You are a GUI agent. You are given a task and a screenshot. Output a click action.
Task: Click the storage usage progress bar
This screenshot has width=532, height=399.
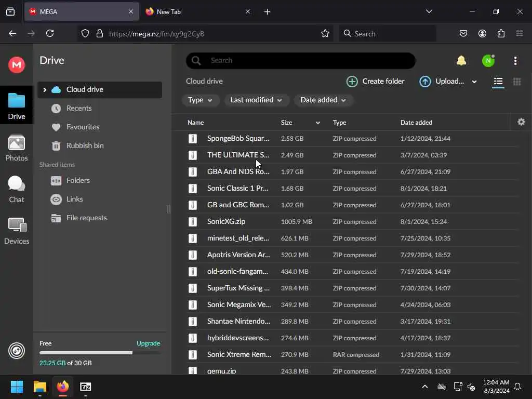pyautogui.click(x=100, y=353)
